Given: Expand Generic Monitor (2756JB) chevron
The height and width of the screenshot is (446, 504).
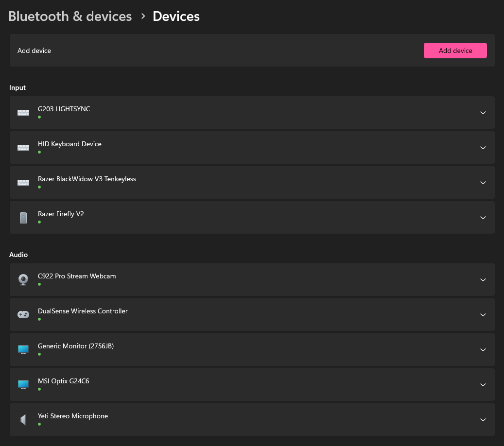Looking at the screenshot, I should pos(483,350).
